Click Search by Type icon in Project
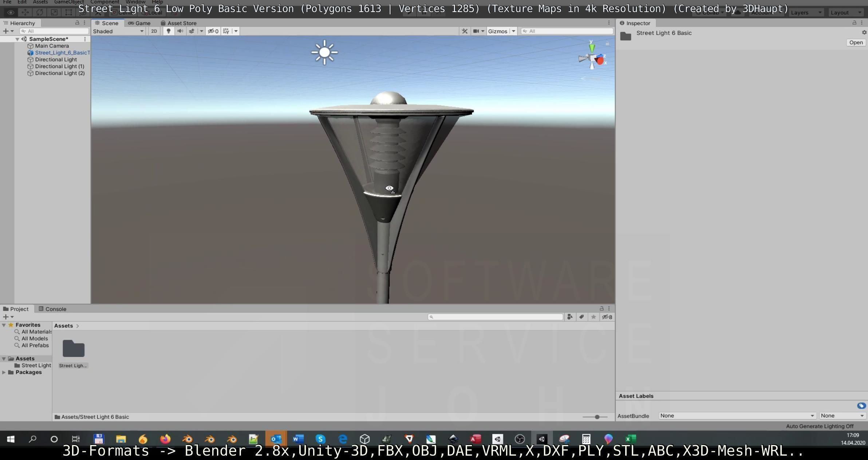 click(570, 317)
